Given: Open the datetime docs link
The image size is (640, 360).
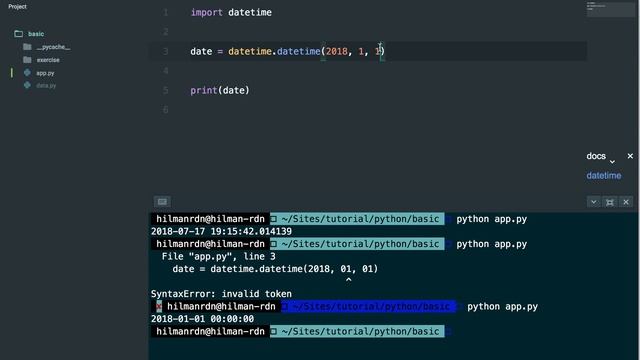Looking at the screenshot, I should pyautogui.click(x=604, y=176).
